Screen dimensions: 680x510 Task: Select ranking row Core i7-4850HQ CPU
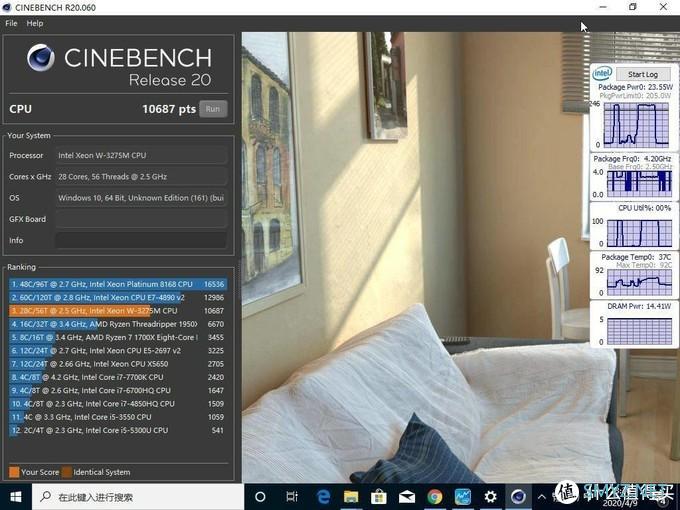pyautogui.click(x=118, y=404)
